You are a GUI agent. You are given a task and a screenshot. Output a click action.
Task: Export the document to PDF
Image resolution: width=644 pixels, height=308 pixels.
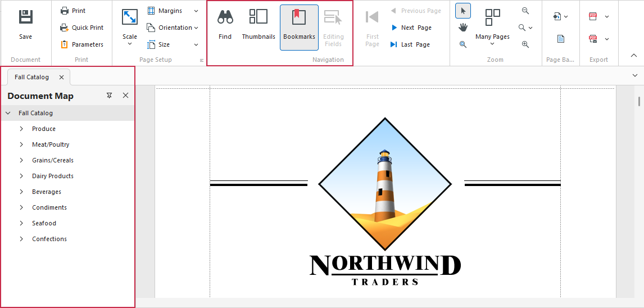coord(593,16)
